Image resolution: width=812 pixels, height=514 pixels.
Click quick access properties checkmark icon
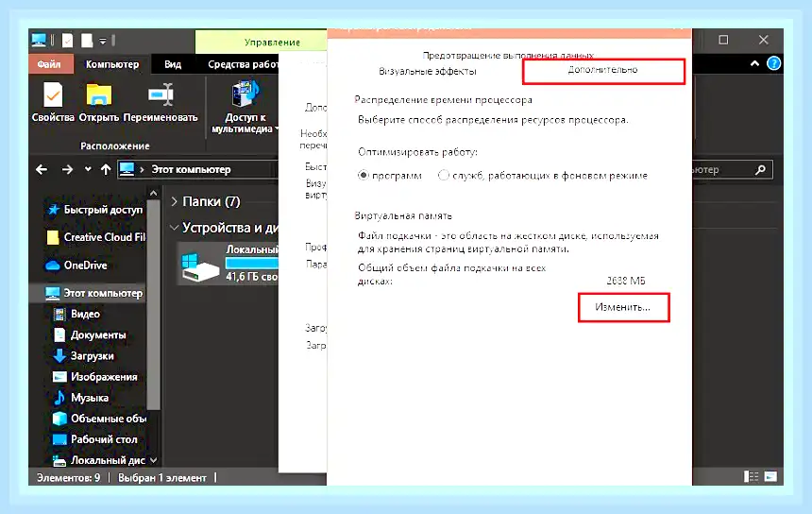(67, 41)
